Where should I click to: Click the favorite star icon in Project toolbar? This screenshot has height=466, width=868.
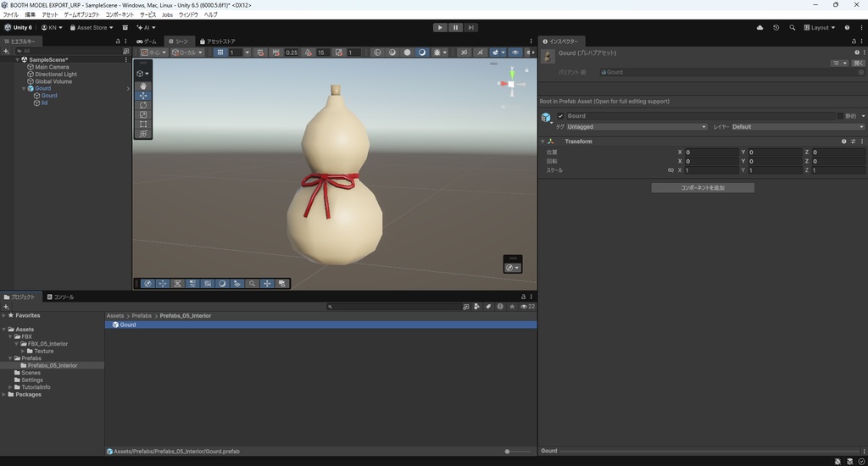point(512,307)
